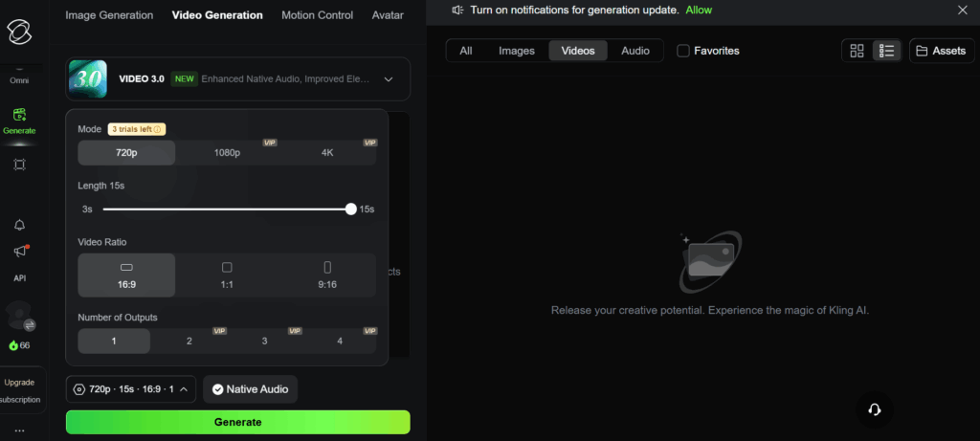Choose 1:1 video ratio
980x441 pixels.
point(227,276)
